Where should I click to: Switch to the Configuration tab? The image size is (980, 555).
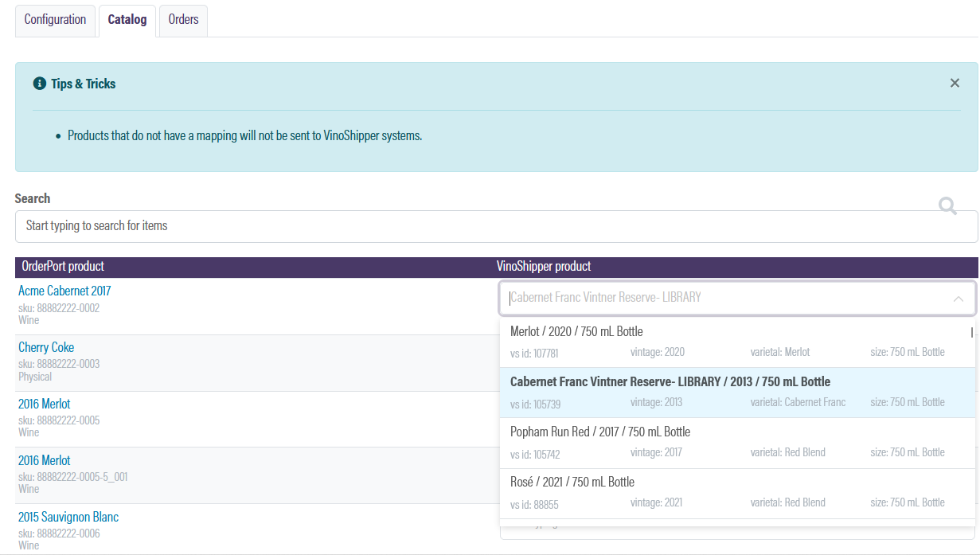[x=55, y=20]
